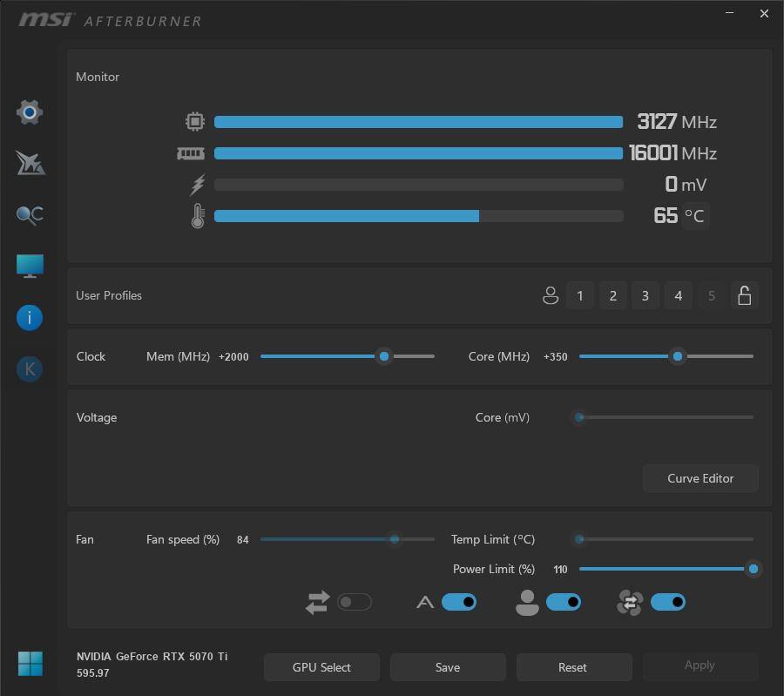Screen dimensions: 784x696
Task: Select user profile 5
Action: (712, 295)
